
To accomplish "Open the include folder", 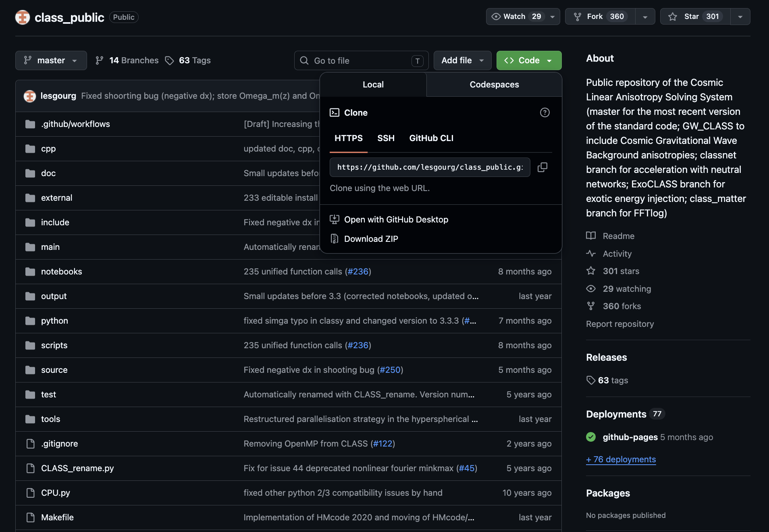I will (55, 222).
